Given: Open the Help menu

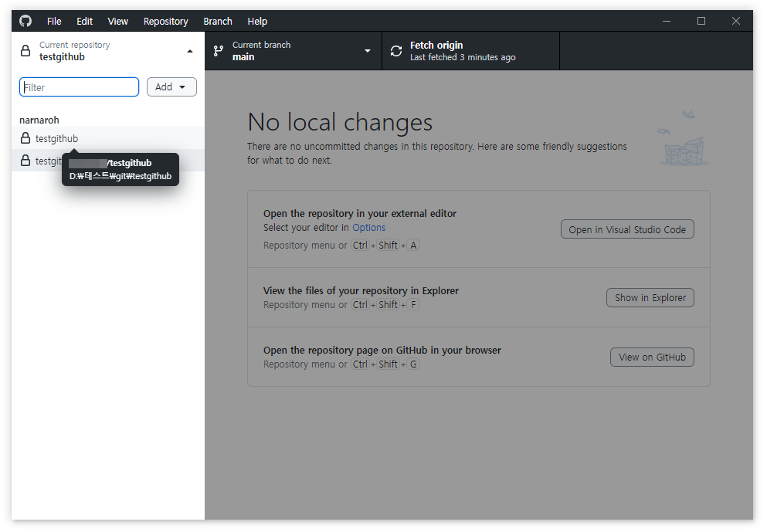Looking at the screenshot, I should pos(257,22).
